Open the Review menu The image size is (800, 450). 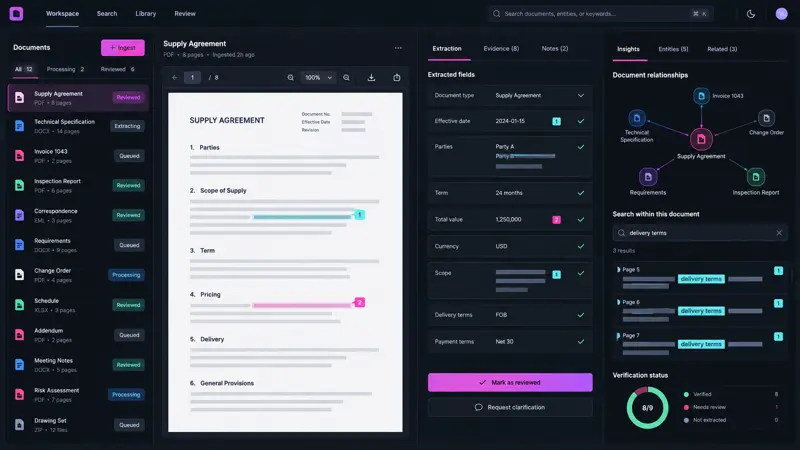pos(185,14)
